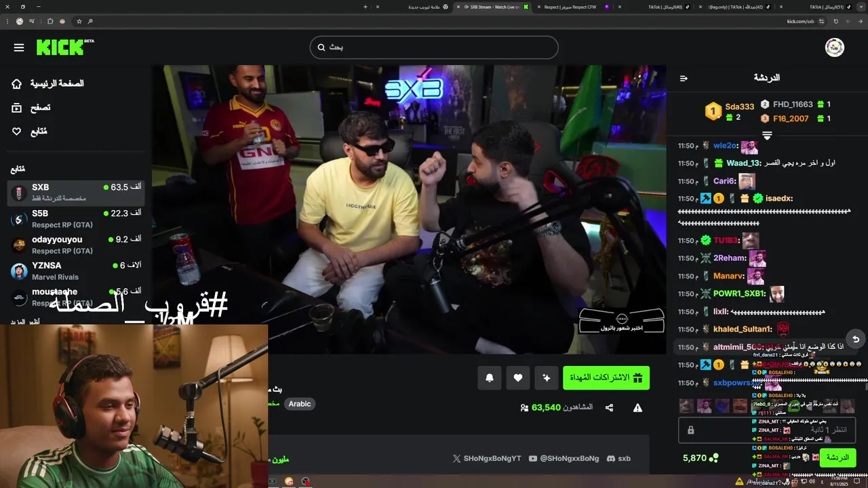Click the Arabic language tag
868x488 pixels.
300,404
